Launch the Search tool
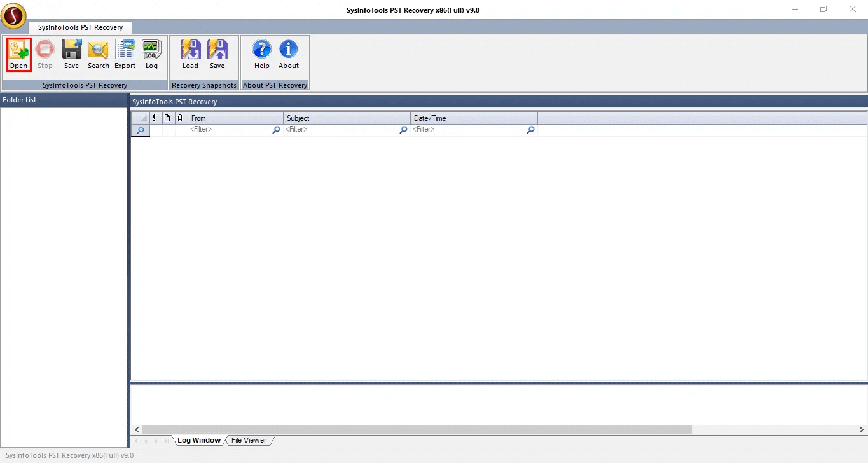This screenshot has height=463, width=868. click(x=99, y=54)
